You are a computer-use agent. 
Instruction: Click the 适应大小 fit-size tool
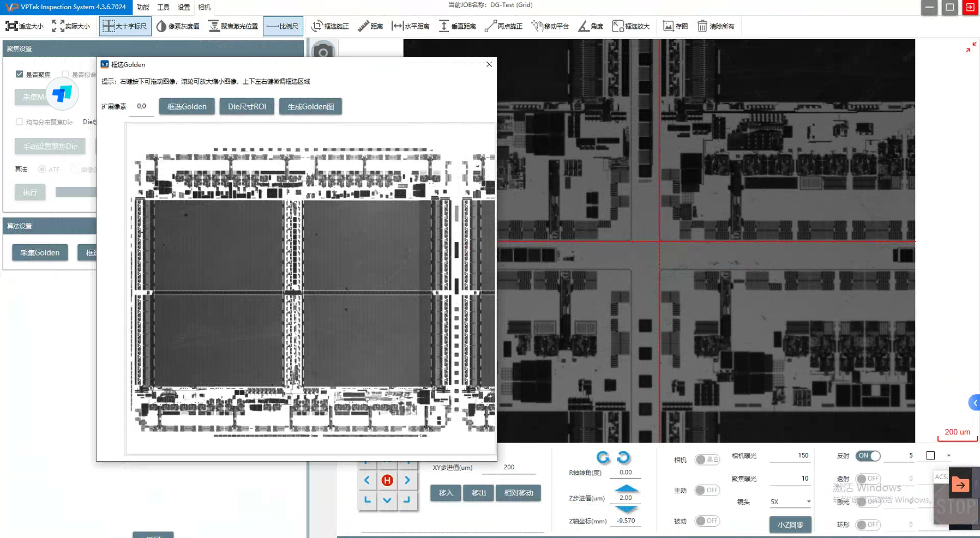click(25, 26)
